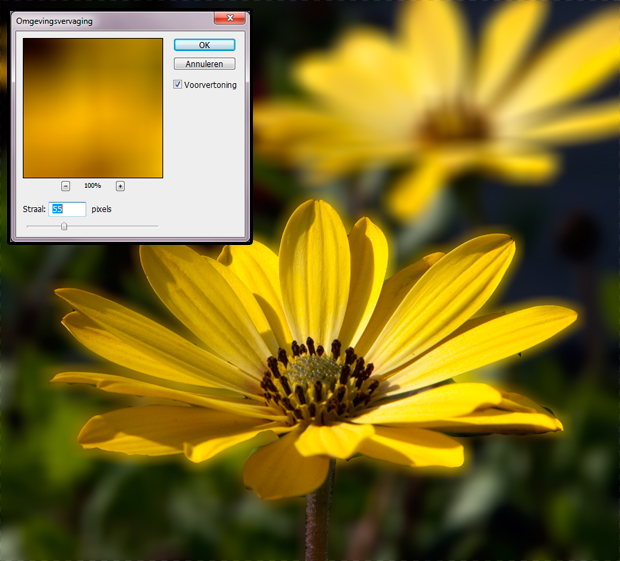Zoom in the preview with plus icon
This screenshot has width=620, height=561.
coord(120,186)
